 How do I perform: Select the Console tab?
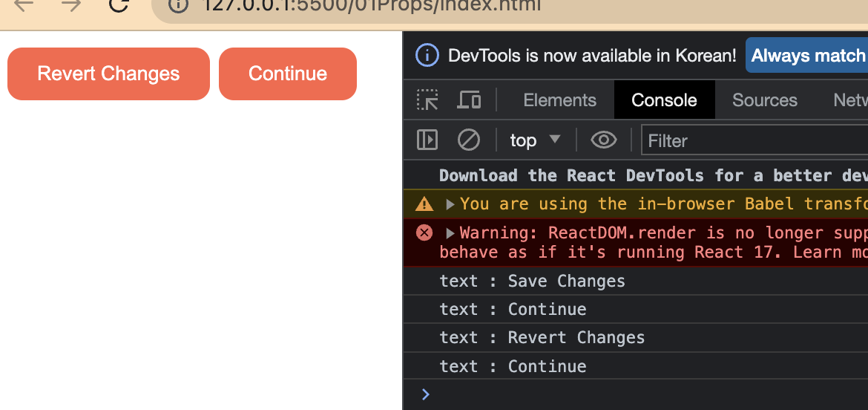664,100
